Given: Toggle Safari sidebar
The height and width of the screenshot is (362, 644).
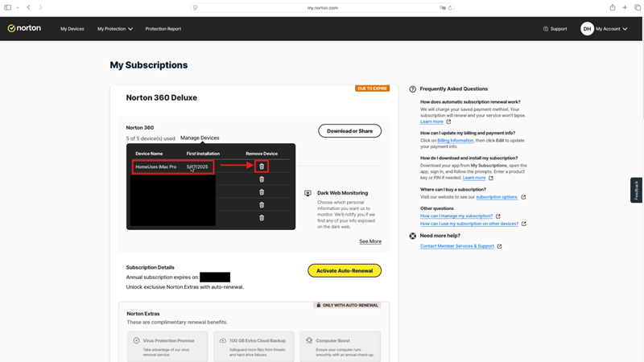Looking at the screenshot, I should point(8,7).
